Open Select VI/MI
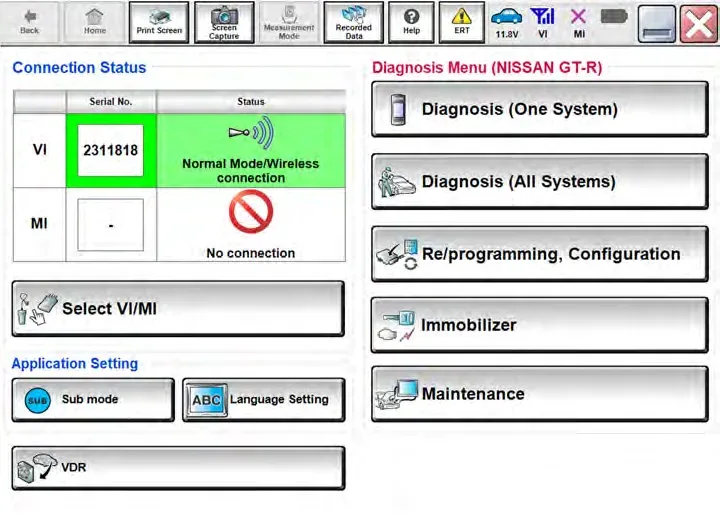720x517 pixels. pos(178,309)
